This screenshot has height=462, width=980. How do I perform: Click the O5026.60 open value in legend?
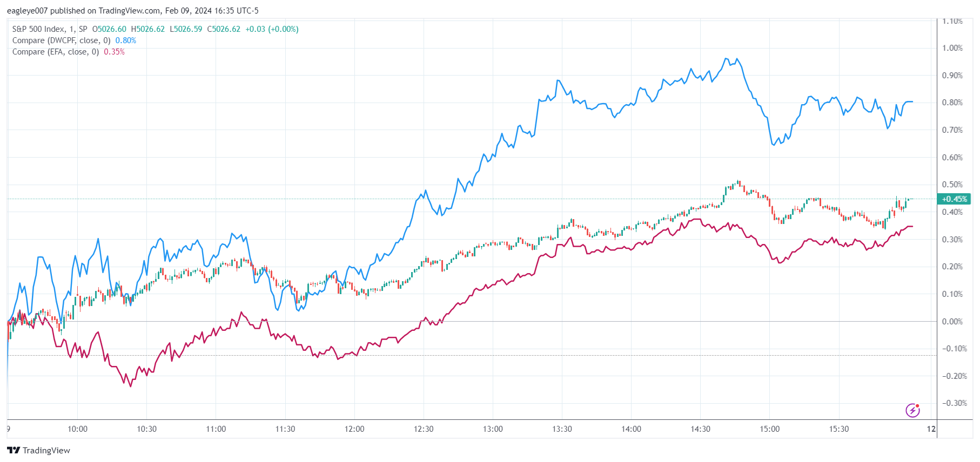109,29
